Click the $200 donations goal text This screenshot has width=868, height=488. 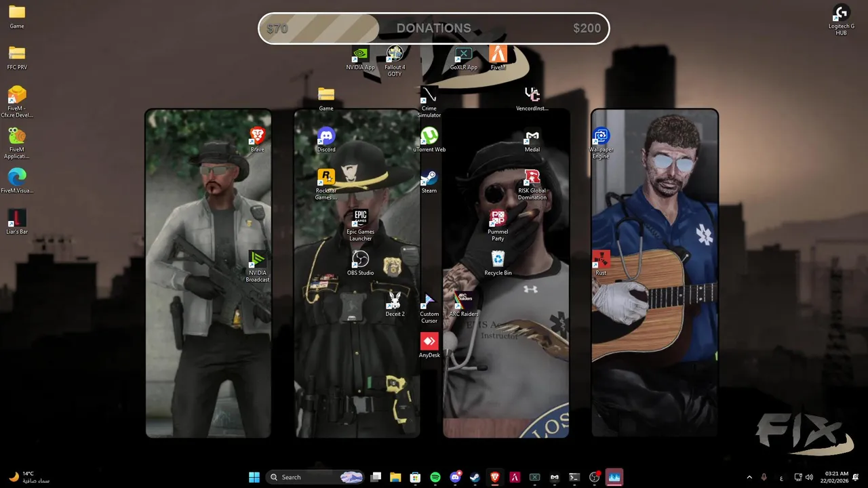[x=587, y=28]
